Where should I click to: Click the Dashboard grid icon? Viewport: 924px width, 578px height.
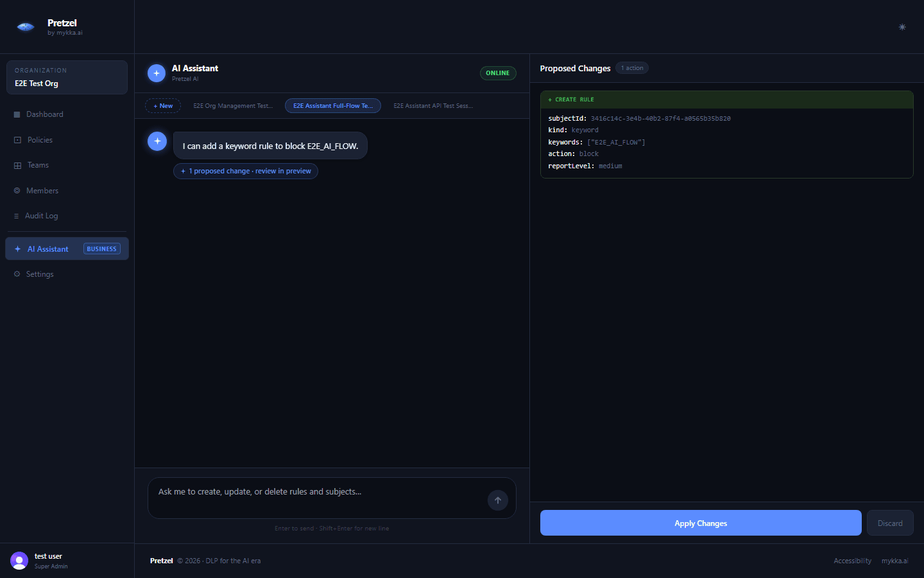(x=17, y=114)
